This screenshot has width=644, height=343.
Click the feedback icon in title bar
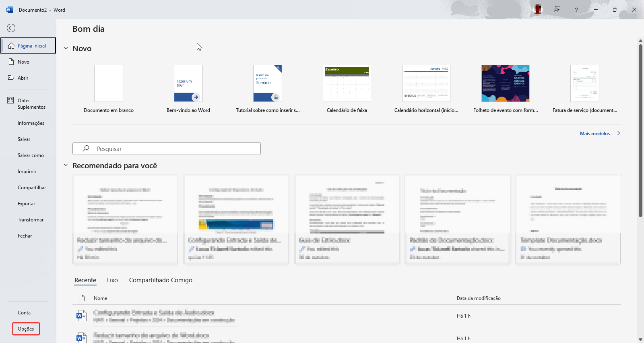pyautogui.click(x=557, y=10)
